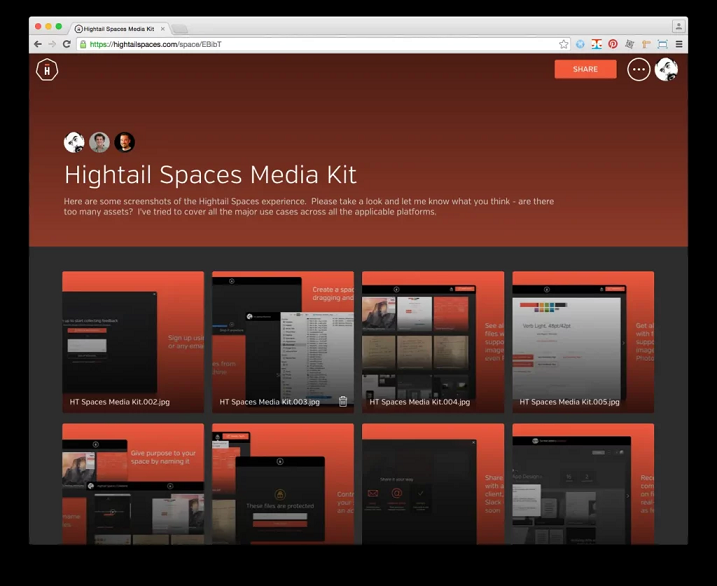Click the Pinterest extension icon

coord(613,44)
